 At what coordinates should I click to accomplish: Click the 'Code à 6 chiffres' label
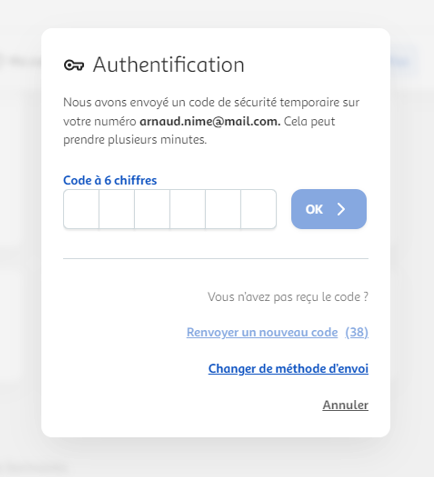click(110, 180)
